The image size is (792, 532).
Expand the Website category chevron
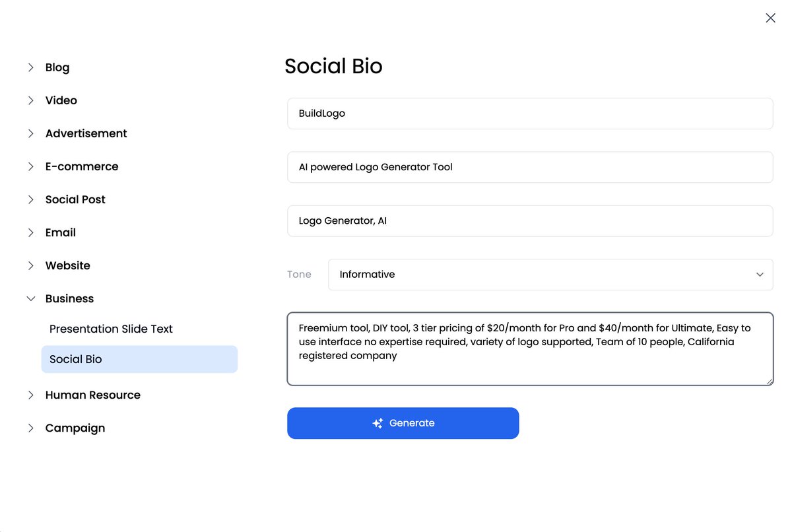30,265
